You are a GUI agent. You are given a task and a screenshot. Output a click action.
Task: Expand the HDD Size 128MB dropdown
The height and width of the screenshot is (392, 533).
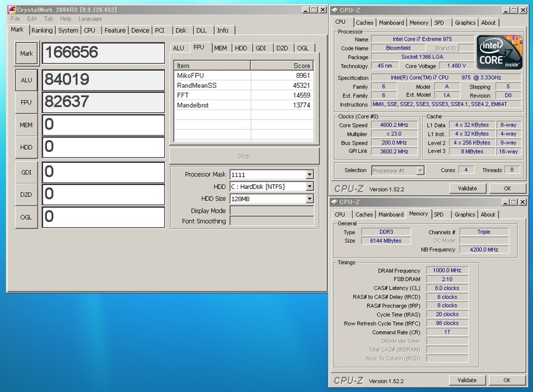[x=310, y=199]
